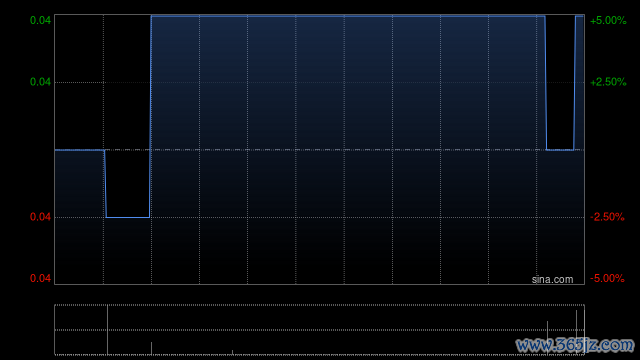Select the -5.00% red axis label

607,278
